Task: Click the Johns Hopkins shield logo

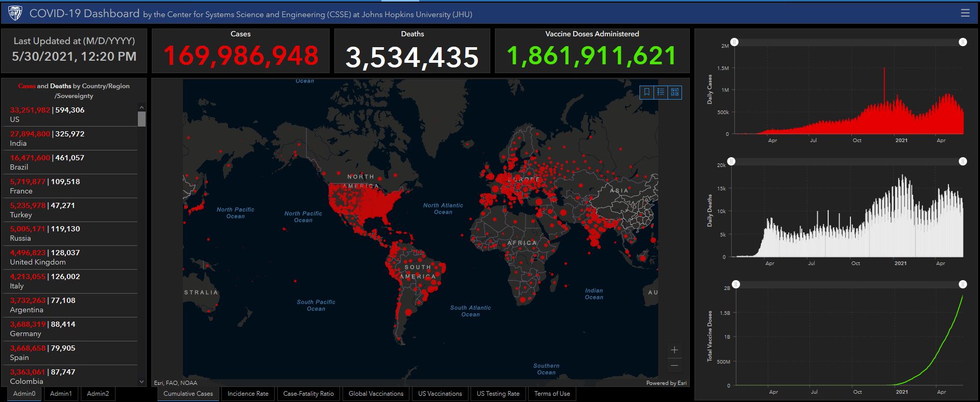Action: tap(15, 13)
